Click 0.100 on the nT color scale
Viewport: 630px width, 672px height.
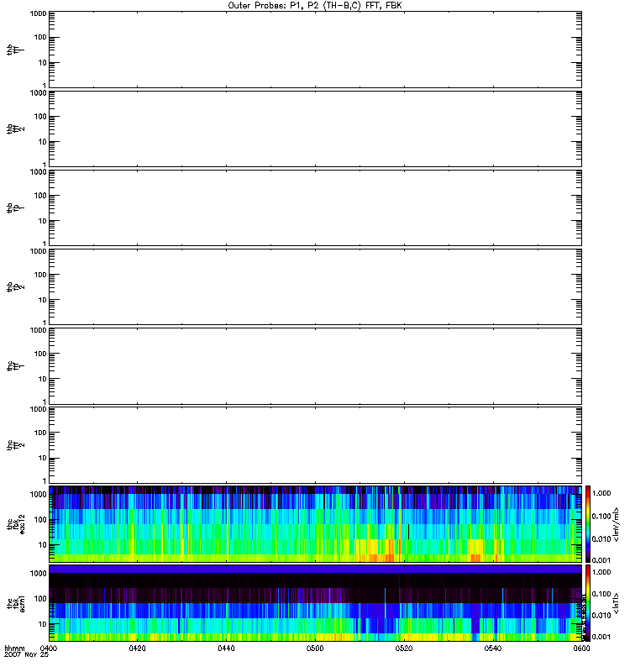(x=601, y=594)
